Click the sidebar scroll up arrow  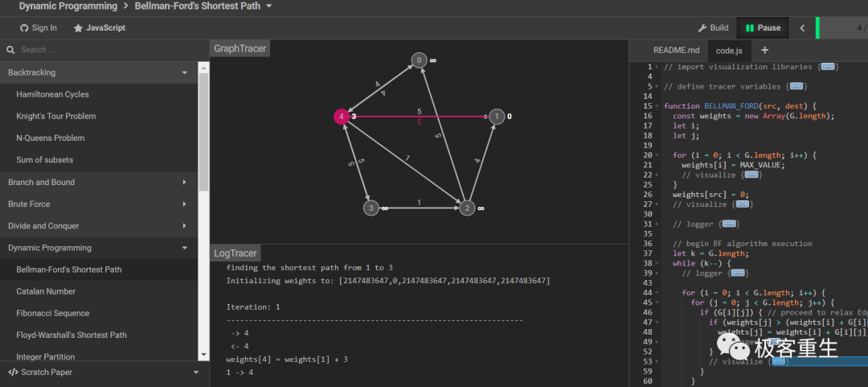click(x=203, y=67)
